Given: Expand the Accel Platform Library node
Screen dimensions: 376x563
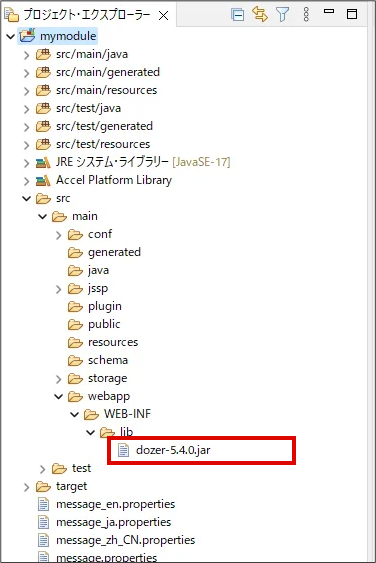Looking at the screenshot, I should tap(27, 181).
